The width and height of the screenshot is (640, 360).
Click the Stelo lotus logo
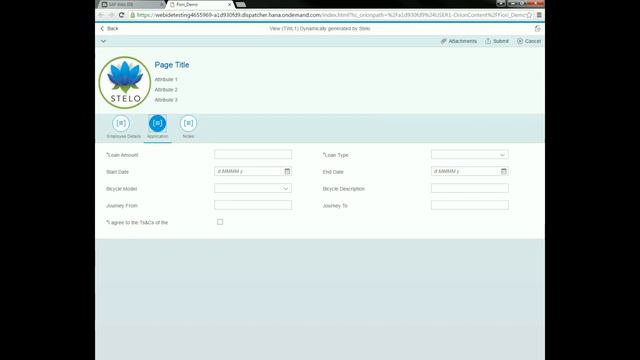coord(125,82)
